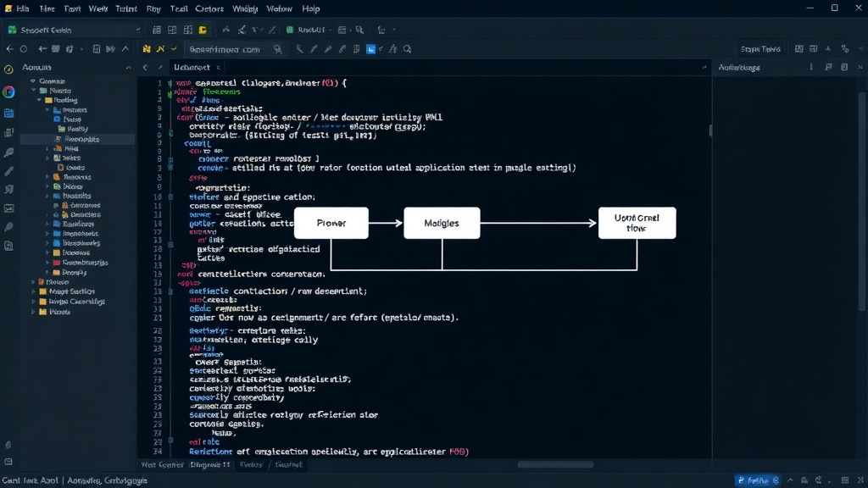Toggle the yellow checkmark icon in the toolbar
Image resolution: width=868 pixels, height=488 pixels.
pos(174,49)
